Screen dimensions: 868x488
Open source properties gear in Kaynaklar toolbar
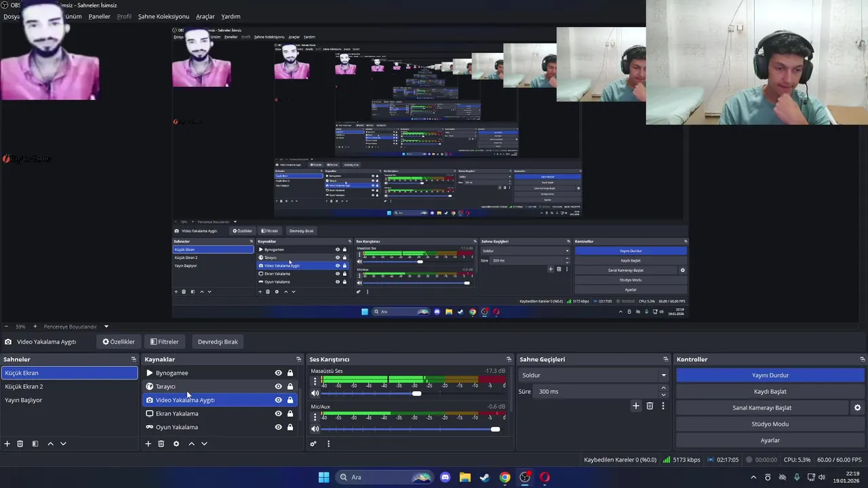(x=176, y=444)
